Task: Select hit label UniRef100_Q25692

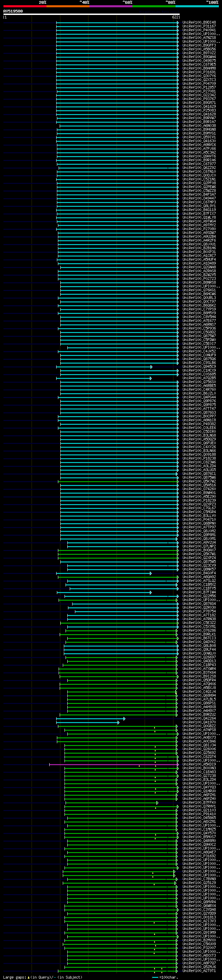Action: tap(199, 753)
